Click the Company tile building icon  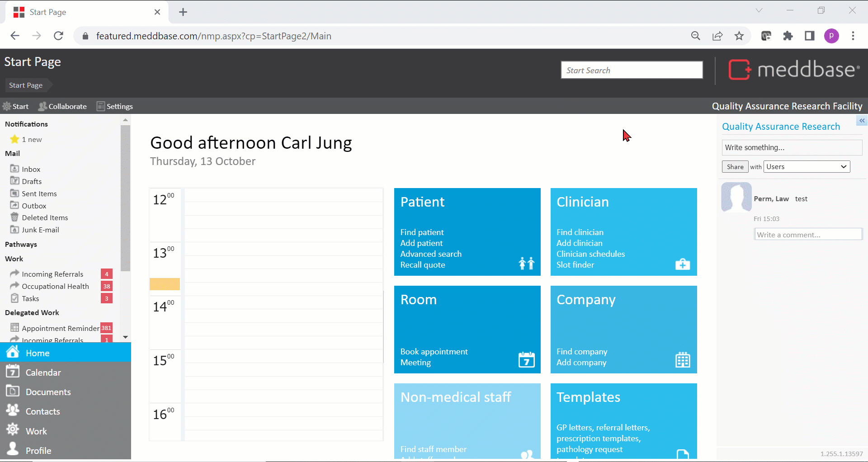682,360
